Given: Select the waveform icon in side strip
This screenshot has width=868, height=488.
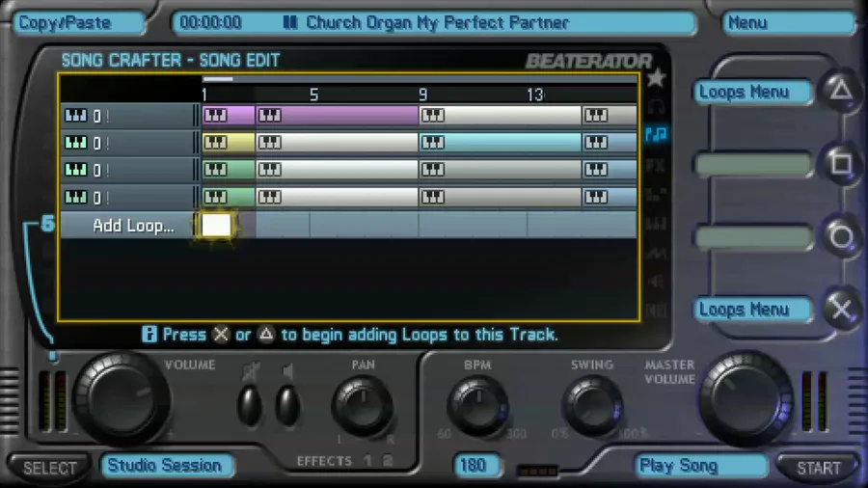Looking at the screenshot, I should point(656,253).
